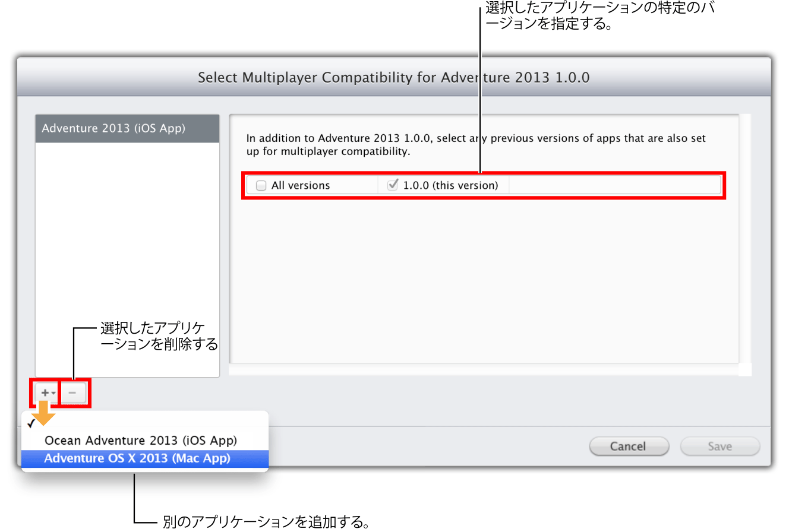The width and height of the screenshot is (789, 532).
Task: Click the black checkmark in the popup menu
Action: pos(31,423)
